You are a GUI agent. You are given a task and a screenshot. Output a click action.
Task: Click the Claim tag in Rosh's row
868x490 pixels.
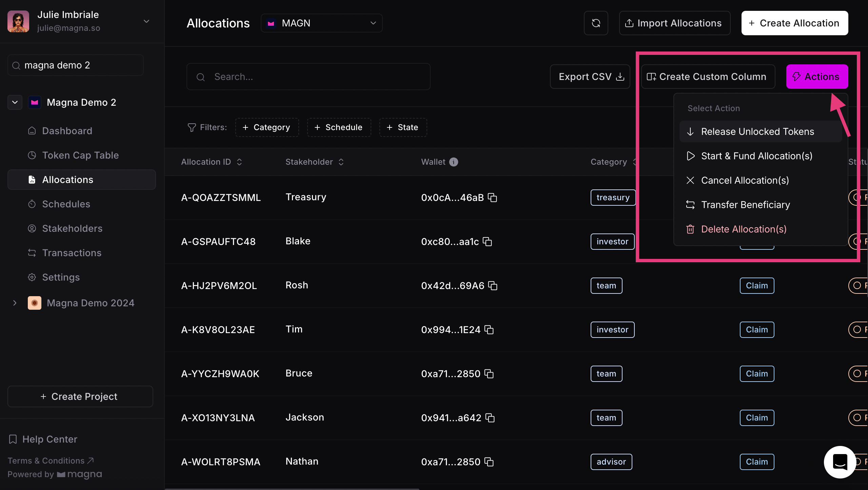757,286
